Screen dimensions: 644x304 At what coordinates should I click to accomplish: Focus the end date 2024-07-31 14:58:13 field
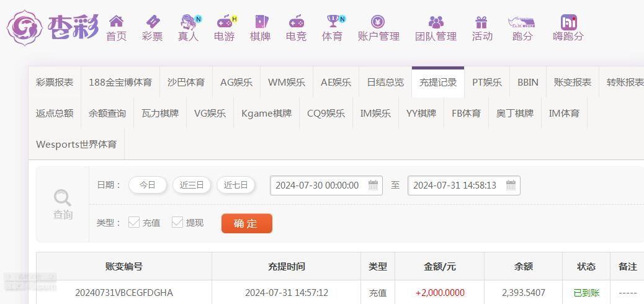click(463, 186)
